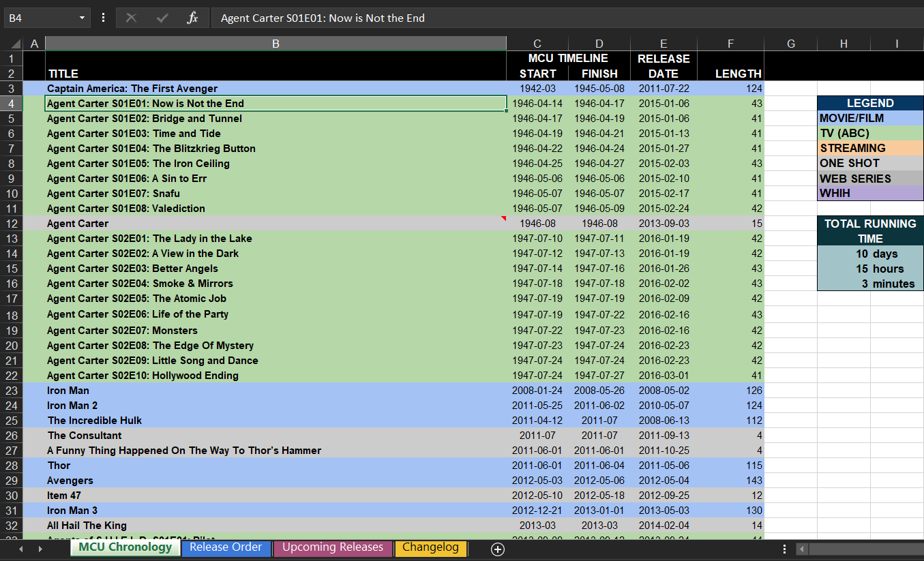
Task: Select the STREAMING orange legend cell
Action: point(870,148)
